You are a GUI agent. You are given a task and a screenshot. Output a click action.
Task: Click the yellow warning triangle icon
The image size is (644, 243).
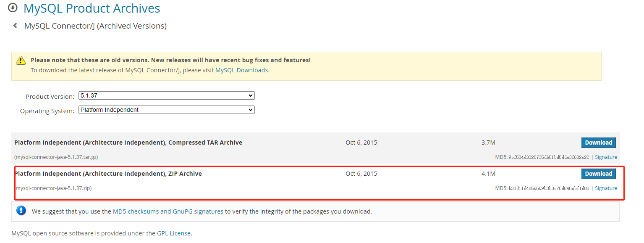(x=21, y=61)
